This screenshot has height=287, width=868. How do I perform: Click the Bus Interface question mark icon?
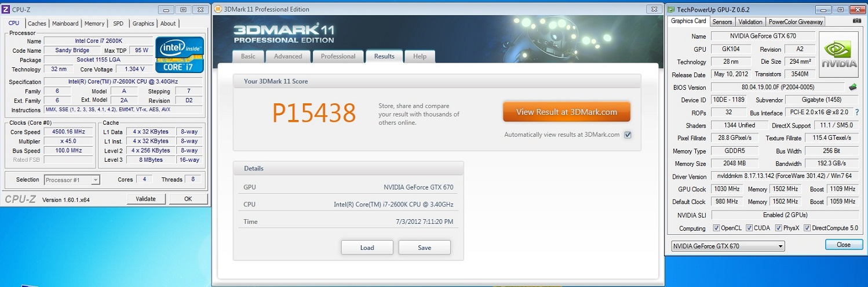pos(857,112)
